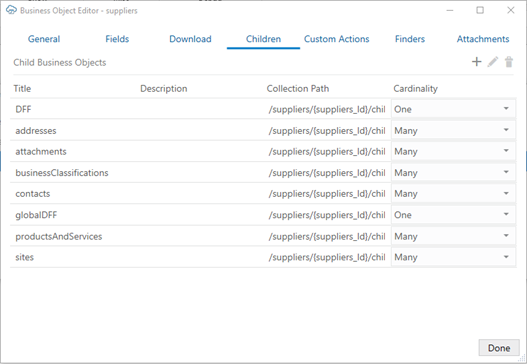Select the DFF row title
The image size is (527, 364).
[23, 109]
